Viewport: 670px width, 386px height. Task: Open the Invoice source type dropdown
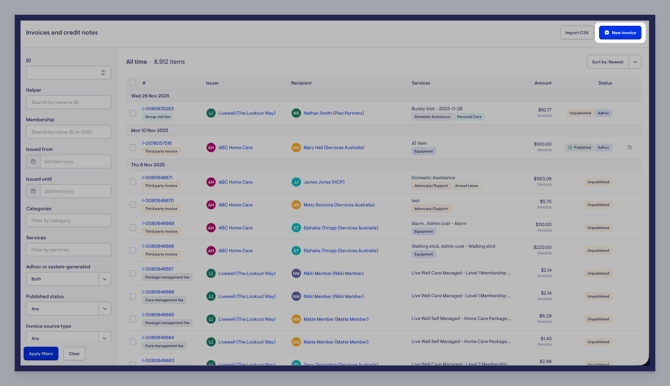point(68,337)
